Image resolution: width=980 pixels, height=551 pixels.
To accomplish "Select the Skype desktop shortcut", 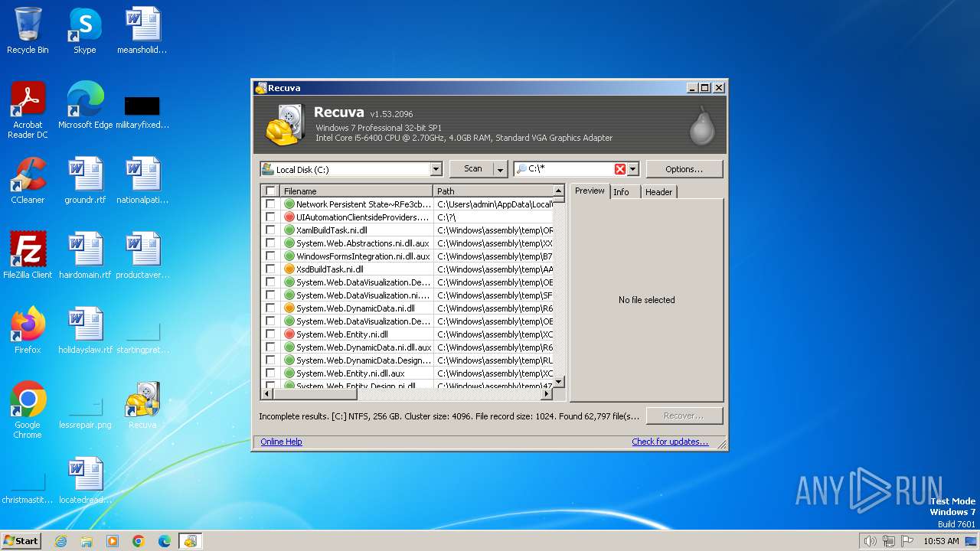I will [x=85, y=31].
